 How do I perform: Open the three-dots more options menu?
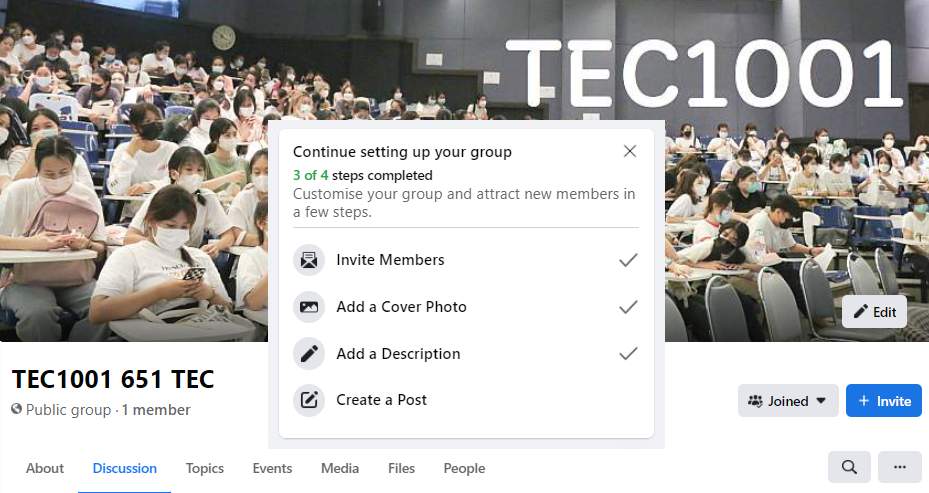899,467
